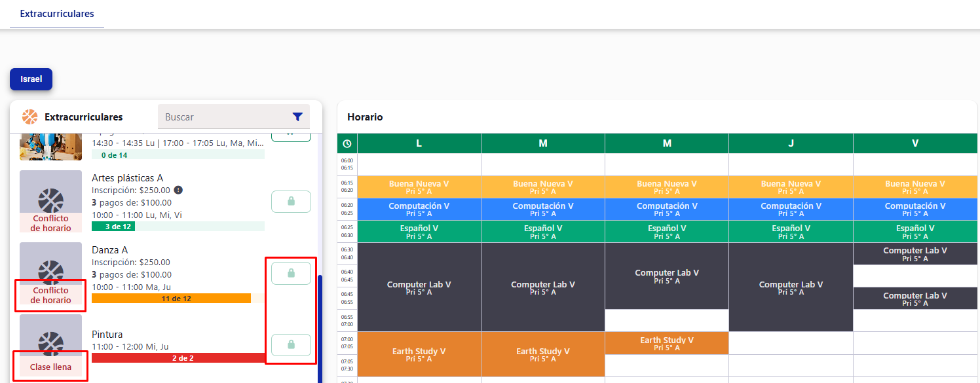Open the filter funnel icon beside Buscar
This screenshot has width=980, height=383.
point(297,117)
